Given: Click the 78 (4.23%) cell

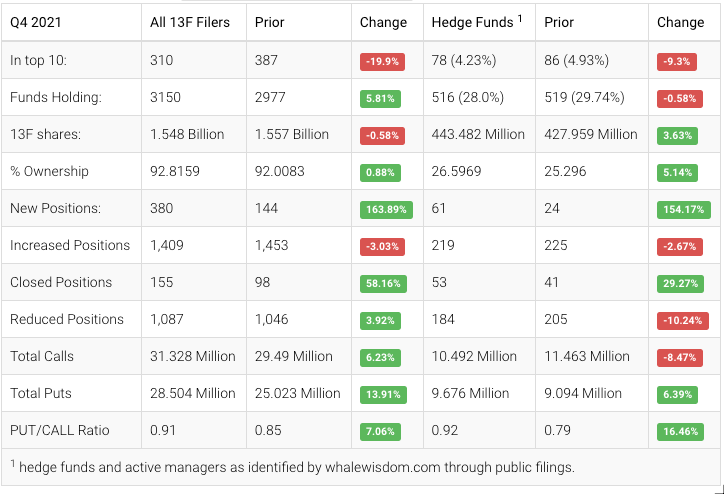Looking at the screenshot, I should point(468,60).
